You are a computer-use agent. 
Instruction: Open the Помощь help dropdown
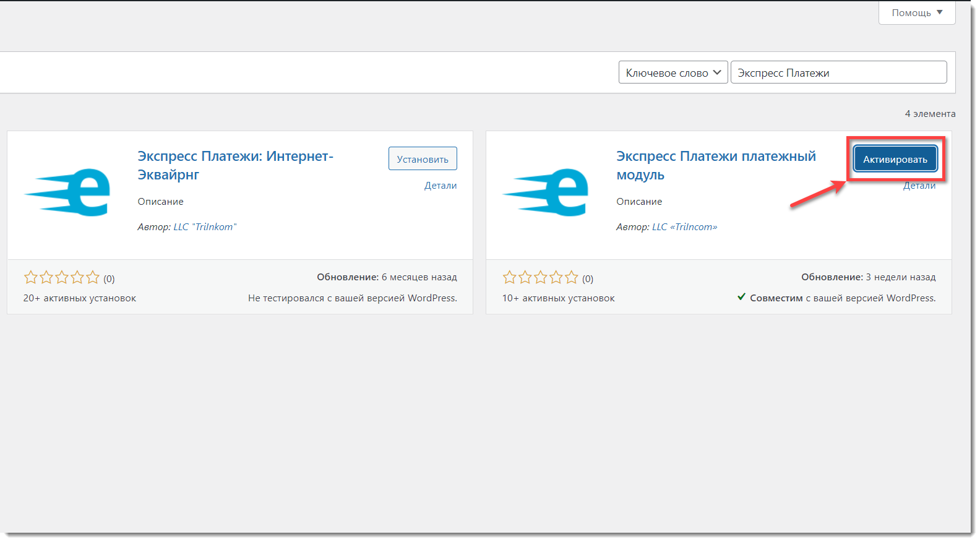pos(917,12)
